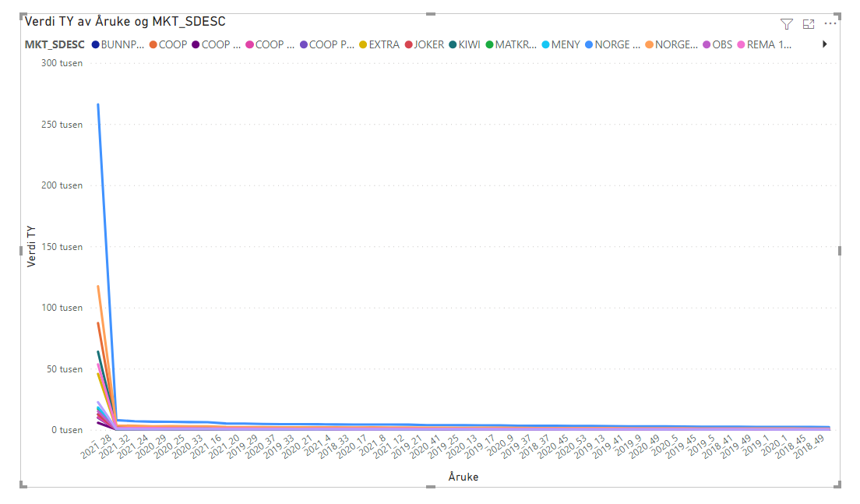
Task: Click the 200 tusen y-axis label
Action: [62, 185]
